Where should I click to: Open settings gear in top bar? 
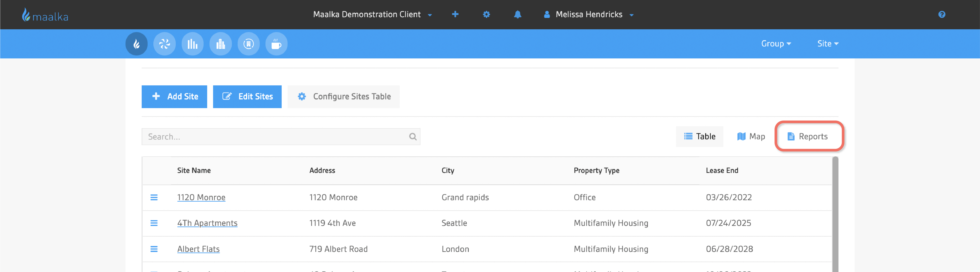(486, 14)
